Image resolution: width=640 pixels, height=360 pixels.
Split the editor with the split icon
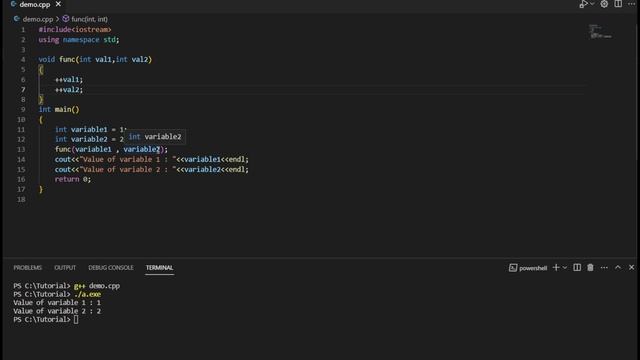[618, 4]
